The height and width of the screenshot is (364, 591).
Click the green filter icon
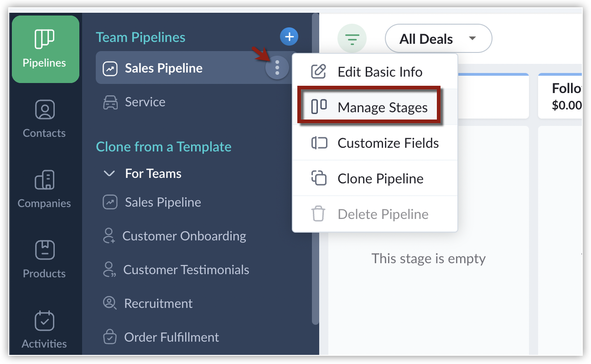point(352,39)
